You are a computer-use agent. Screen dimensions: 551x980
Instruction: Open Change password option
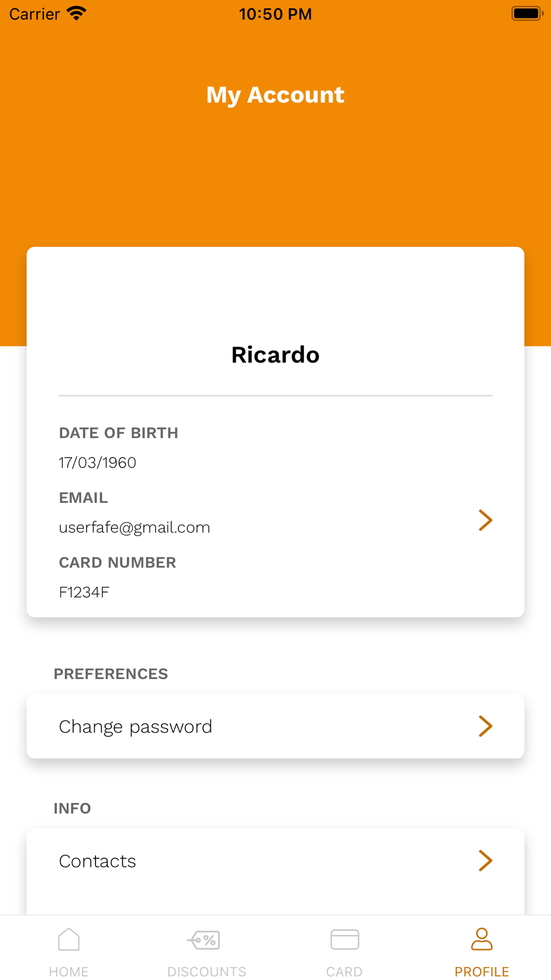(136, 726)
